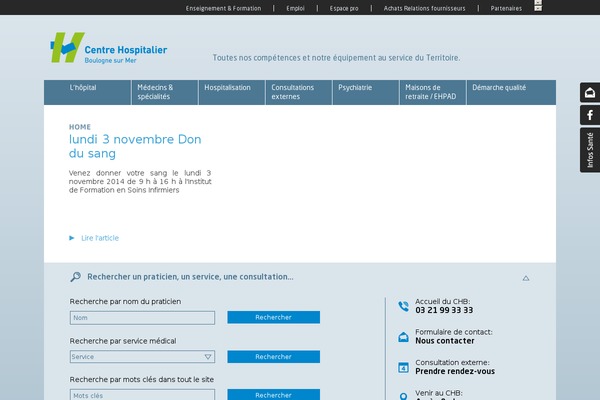Click the tagline Toutes nos compétences text
Viewport: 600px width, 400px height.
coord(336,58)
